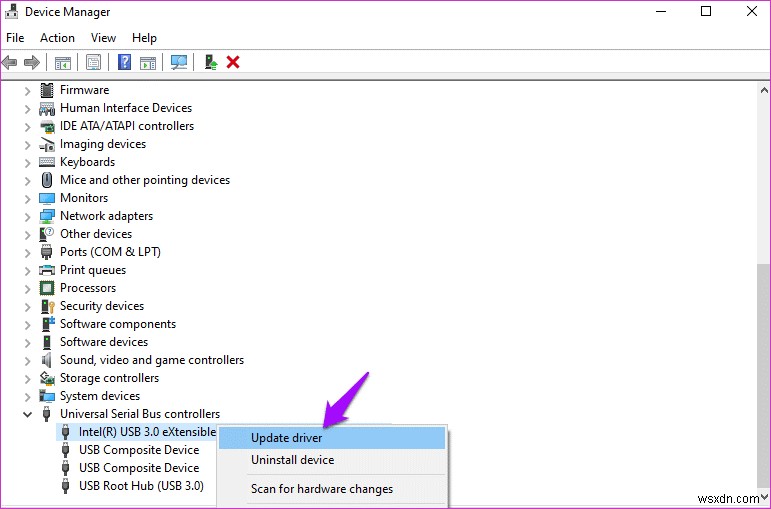771x509 pixels.
Task: Click the System devices folder icon
Action: (x=47, y=396)
